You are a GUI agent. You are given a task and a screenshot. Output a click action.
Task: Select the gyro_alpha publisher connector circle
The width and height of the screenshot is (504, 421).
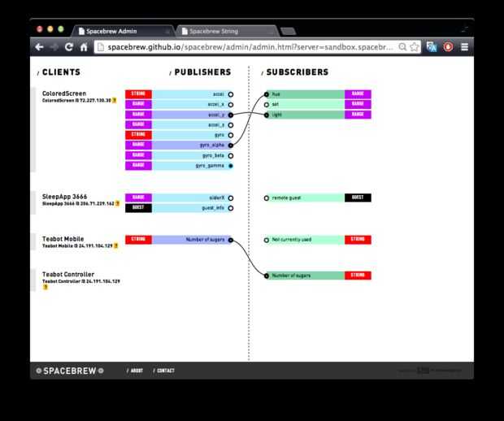[x=231, y=145]
